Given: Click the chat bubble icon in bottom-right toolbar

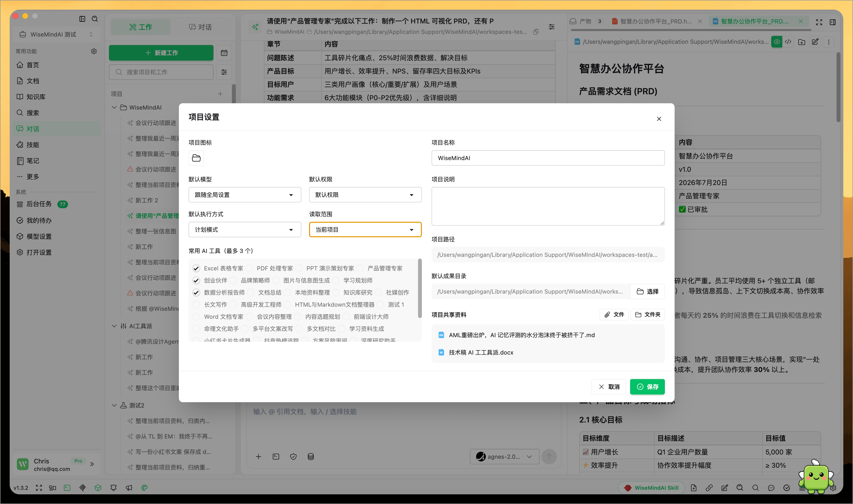Looking at the screenshot, I should coord(771,488).
